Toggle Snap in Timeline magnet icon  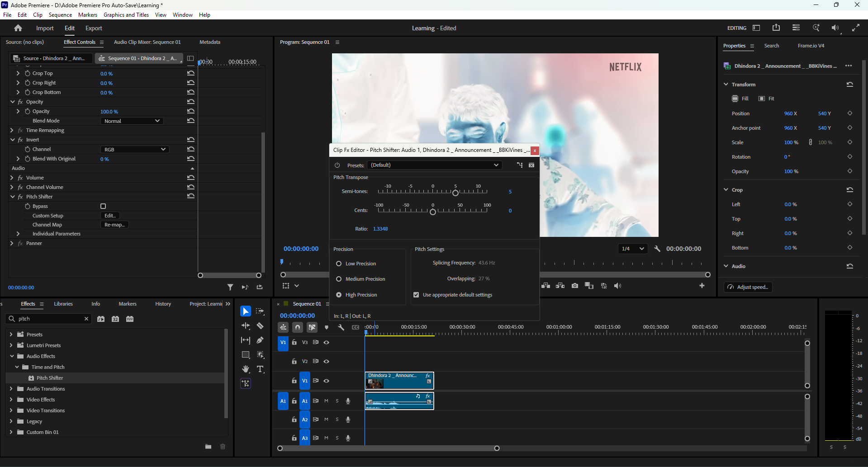click(298, 327)
